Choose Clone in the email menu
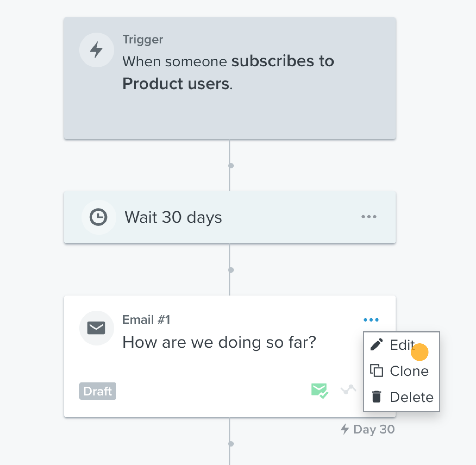This screenshot has width=476, height=465. click(402, 371)
